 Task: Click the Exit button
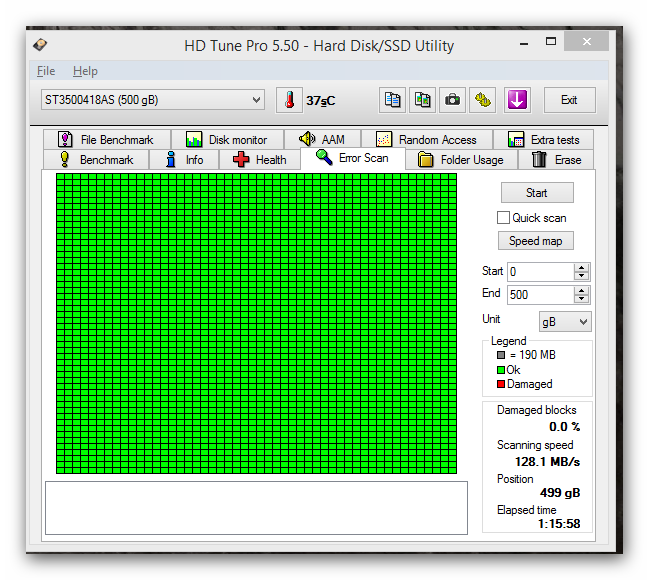[570, 100]
